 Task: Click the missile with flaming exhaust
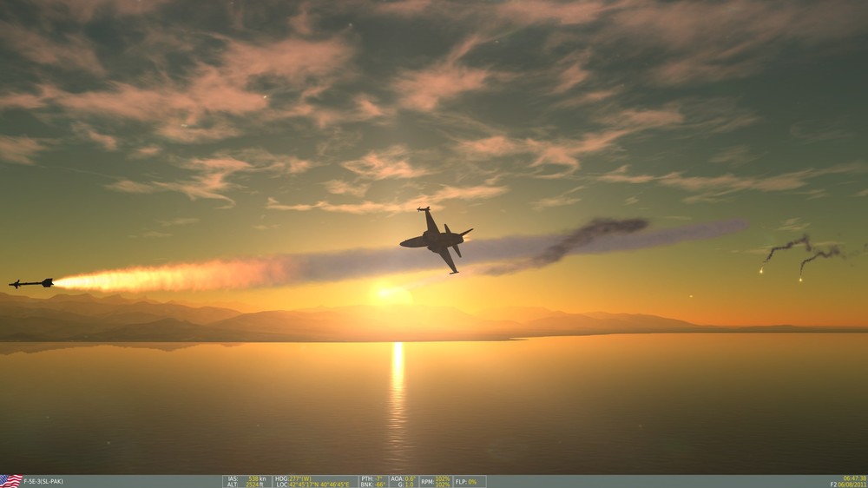(x=31, y=283)
